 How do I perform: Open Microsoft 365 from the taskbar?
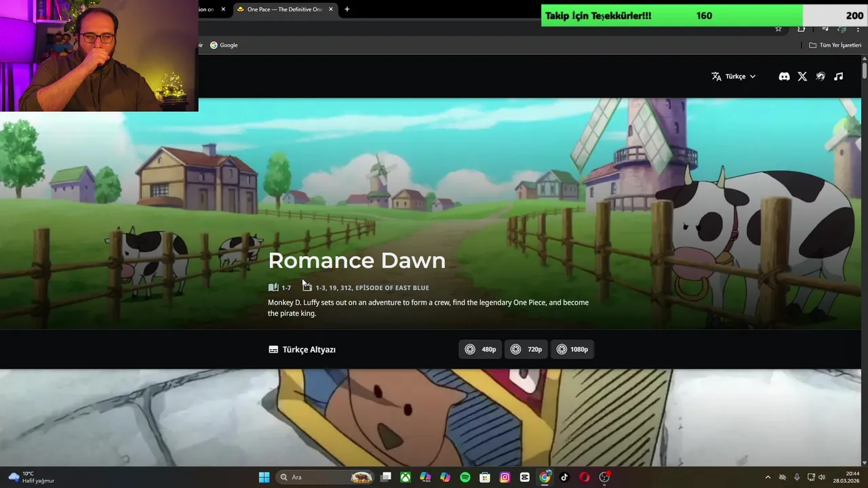coord(425,477)
